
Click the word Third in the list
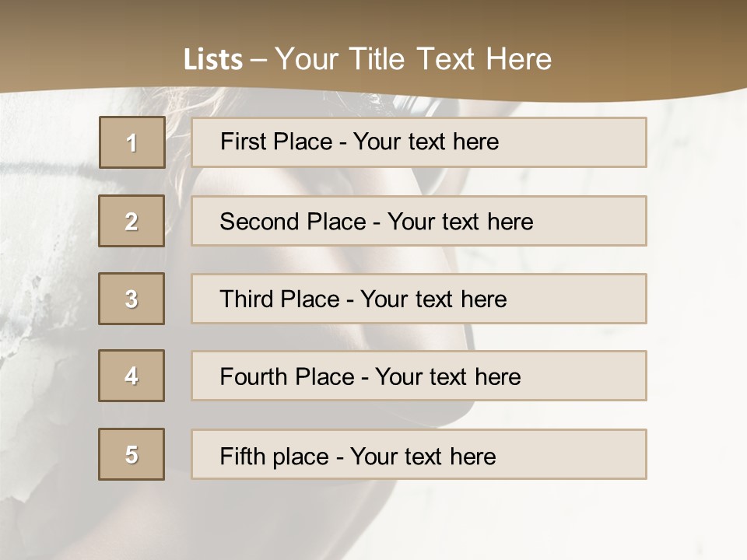(x=247, y=299)
